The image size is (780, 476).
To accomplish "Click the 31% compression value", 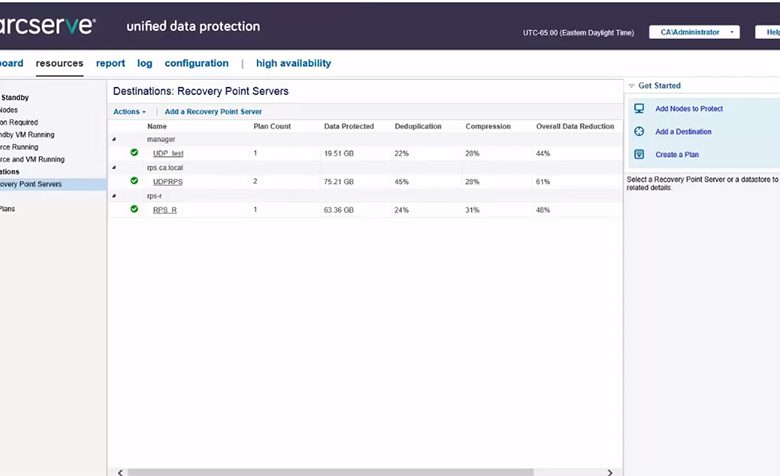I will (x=472, y=210).
